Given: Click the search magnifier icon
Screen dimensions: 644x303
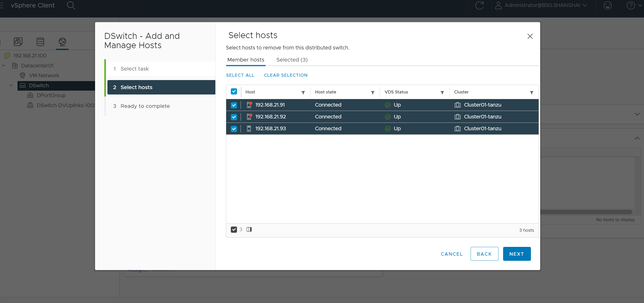Looking at the screenshot, I should 71,5.
